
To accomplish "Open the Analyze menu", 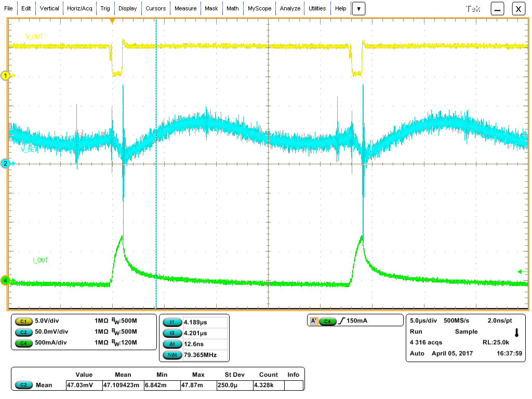I will (290, 8).
